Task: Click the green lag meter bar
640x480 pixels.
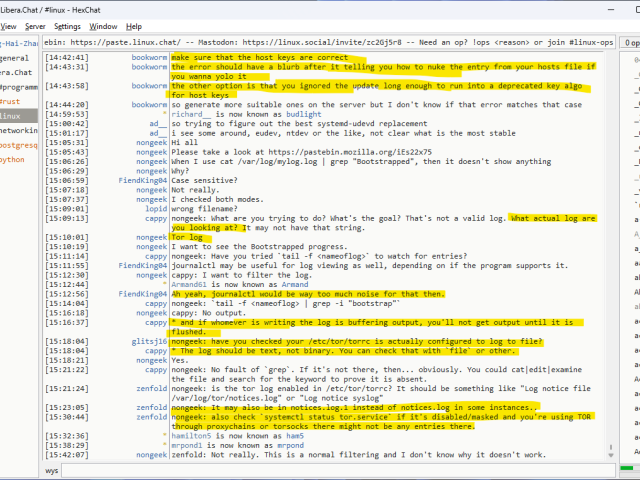Action: [x=630, y=467]
